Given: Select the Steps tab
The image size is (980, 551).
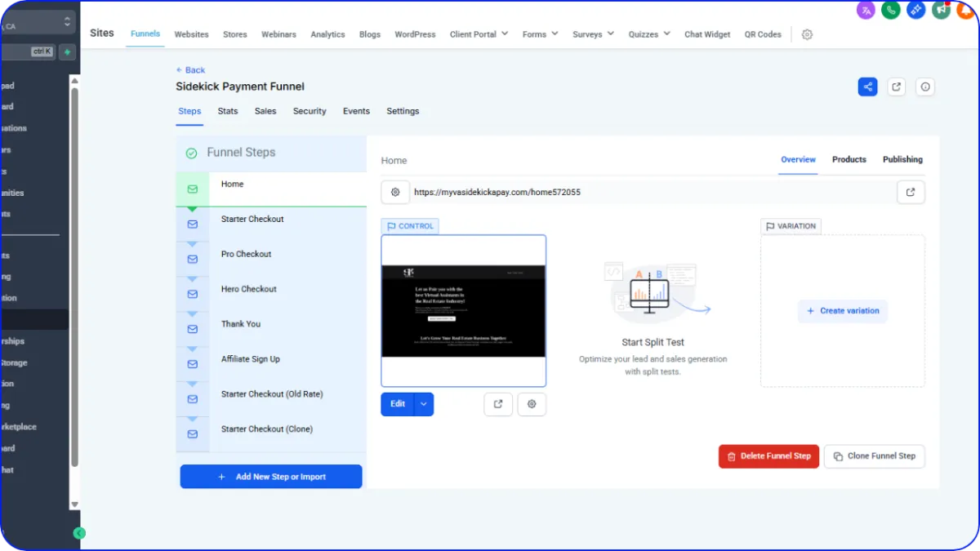Looking at the screenshot, I should click(x=189, y=111).
